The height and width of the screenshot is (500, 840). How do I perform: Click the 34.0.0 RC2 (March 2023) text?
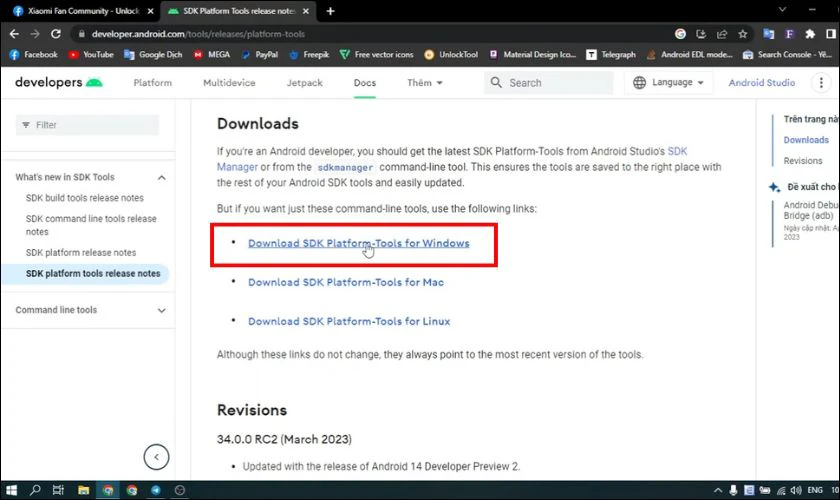[x=284, y=439]
